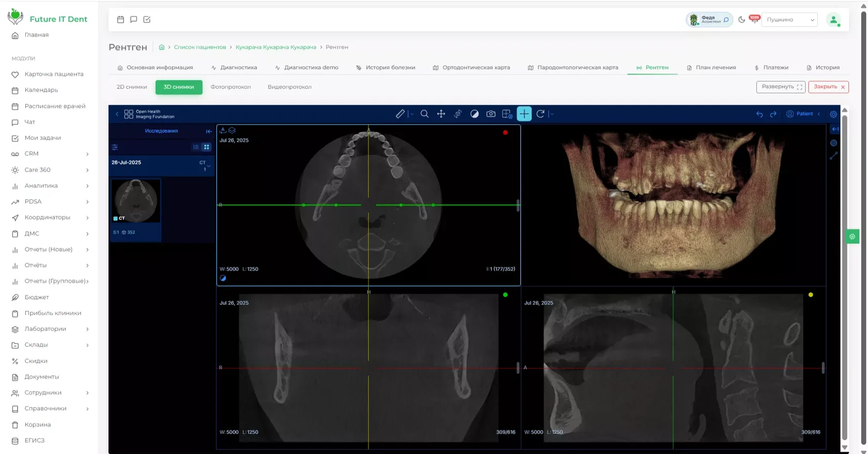The image size is (868, 454).
Task: Activate the zoom magnifier tool
Action: (425, 114)
